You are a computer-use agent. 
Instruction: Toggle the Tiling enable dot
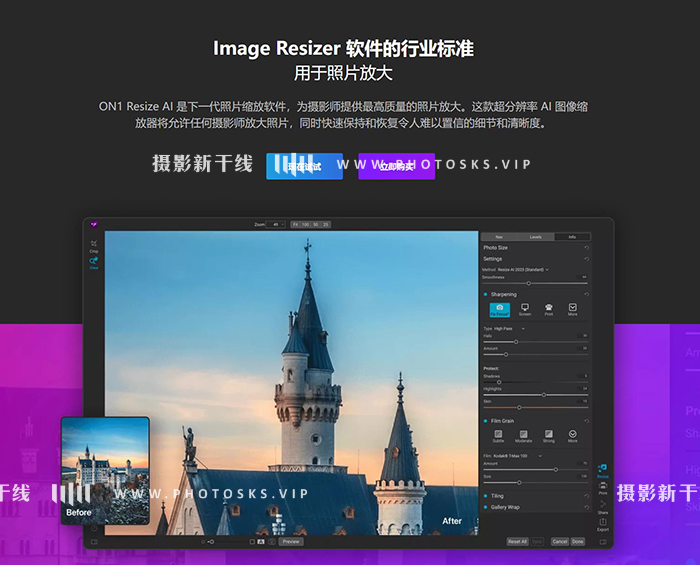(485, 496)
